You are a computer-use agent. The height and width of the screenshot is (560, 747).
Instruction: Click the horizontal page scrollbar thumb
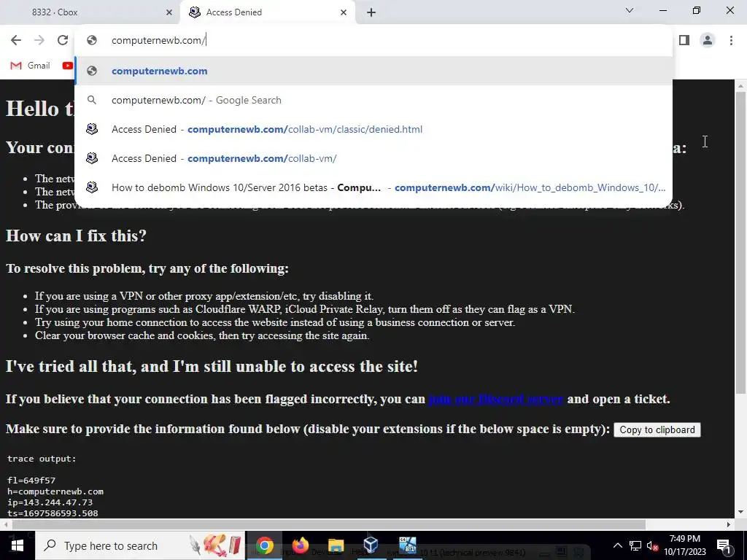329,525
